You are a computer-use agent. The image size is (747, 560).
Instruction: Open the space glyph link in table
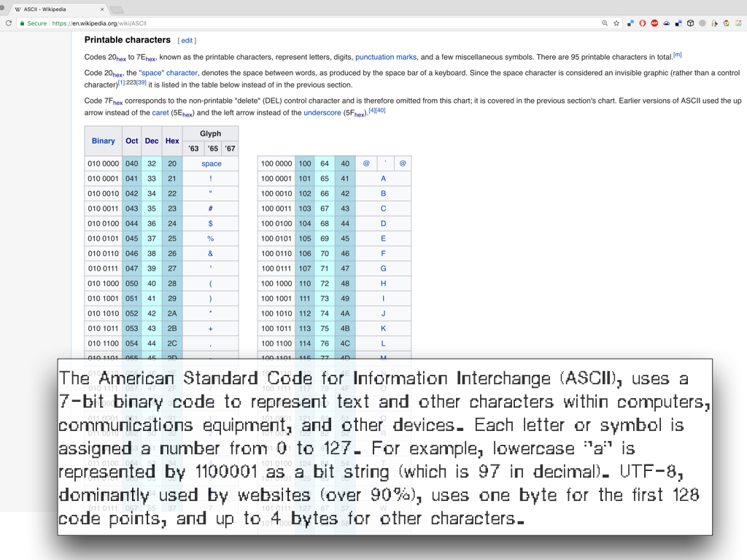[211, 164]
